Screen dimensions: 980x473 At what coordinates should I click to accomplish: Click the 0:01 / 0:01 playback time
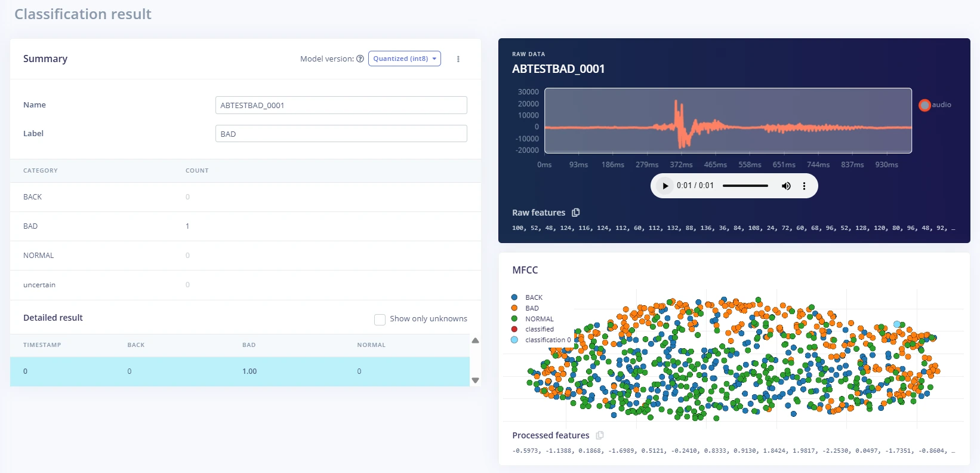point(695,186)
